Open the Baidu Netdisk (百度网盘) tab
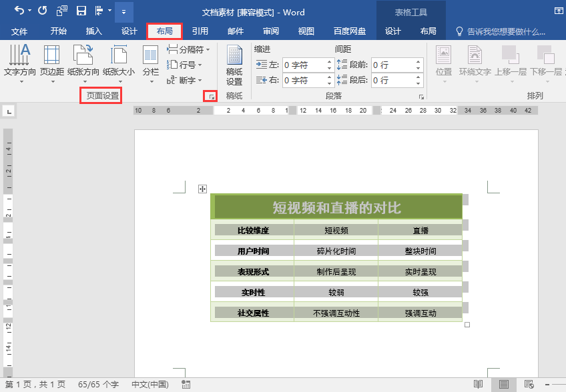This screenshot has height=392, width=566. [x=350, y=31]
